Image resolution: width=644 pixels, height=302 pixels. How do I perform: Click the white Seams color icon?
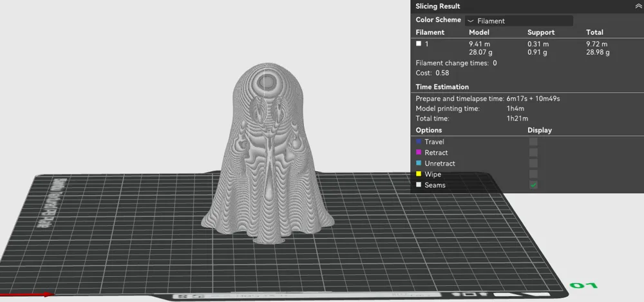click(x=419, y=185)
